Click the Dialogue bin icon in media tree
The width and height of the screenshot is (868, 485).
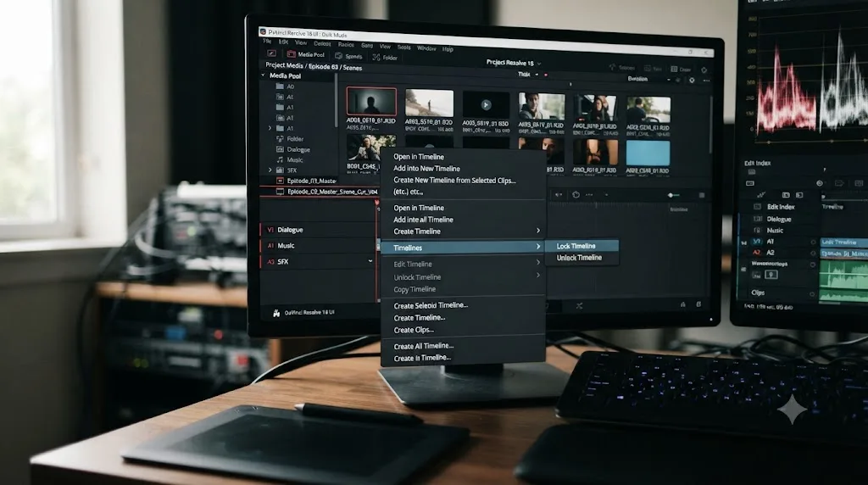coord(280,149)
